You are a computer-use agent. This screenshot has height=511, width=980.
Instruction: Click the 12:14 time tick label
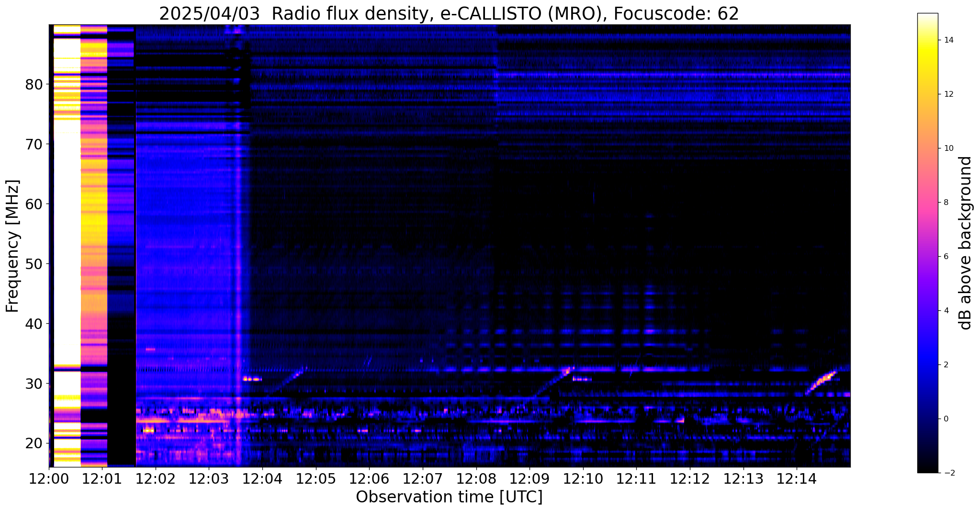pos(797,479)
